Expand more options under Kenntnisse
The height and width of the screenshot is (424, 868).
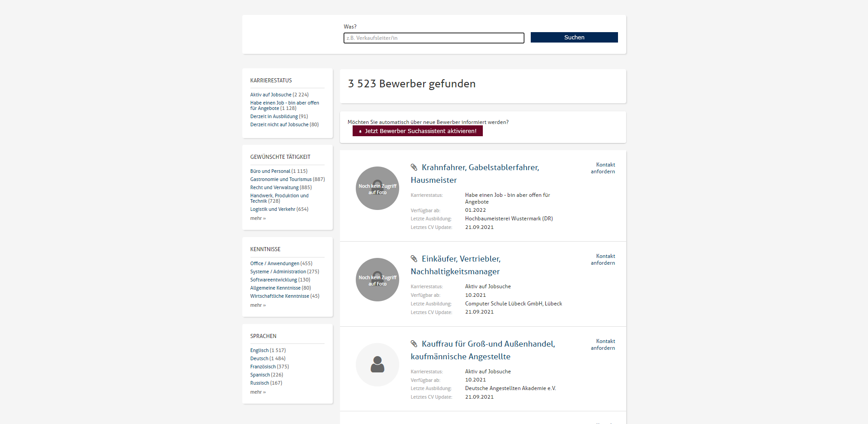pyautogui.click(x=258, y=305)
